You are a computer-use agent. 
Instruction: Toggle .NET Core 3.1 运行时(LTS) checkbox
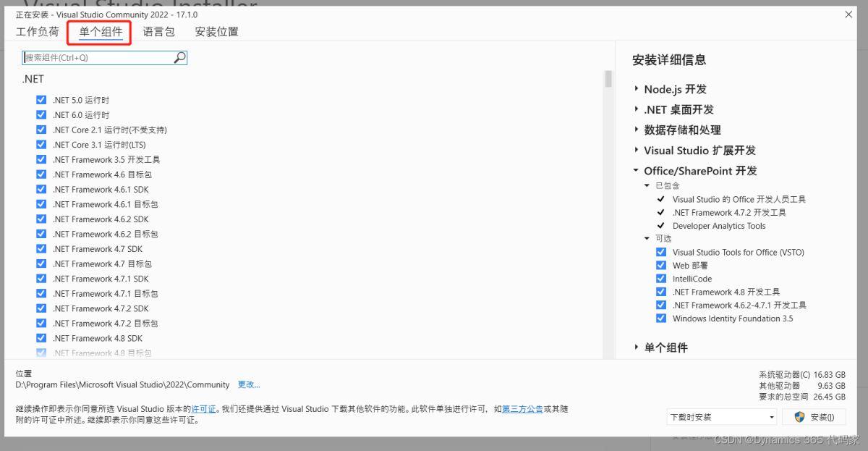pos(41,145)
